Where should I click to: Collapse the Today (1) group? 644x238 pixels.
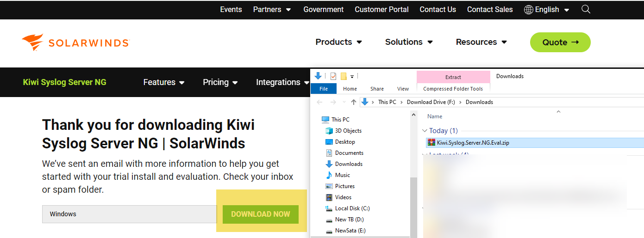pyautogui.click(x=425, y=131)
